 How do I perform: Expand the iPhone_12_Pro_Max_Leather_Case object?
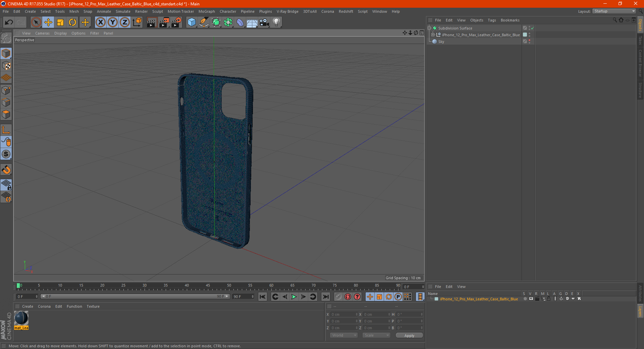click(433, 35)
